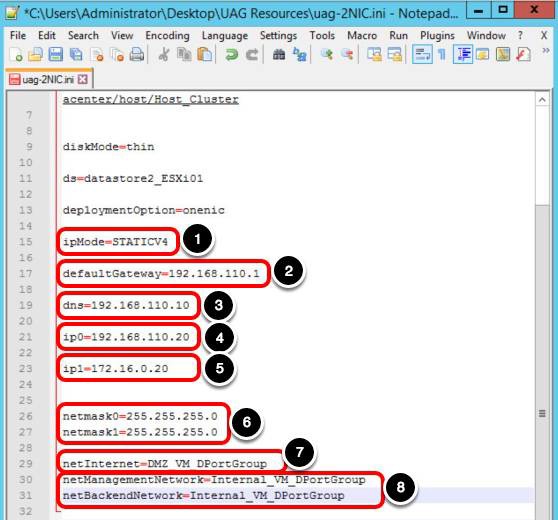Open user defined language dialog icon
Image resolution: width=558 pixels, height=520 pixels.
click(x=483, y=55)
